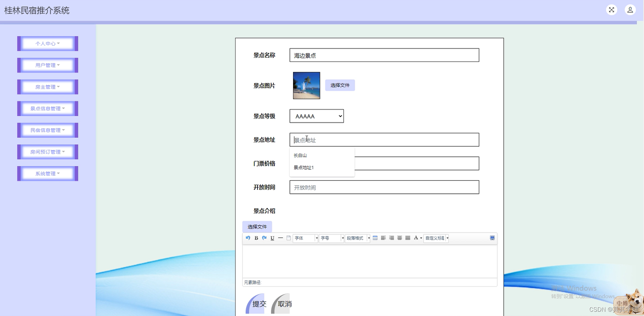
Task: Toggle underline formatting in editor
Action: click(x=272, y=238)
